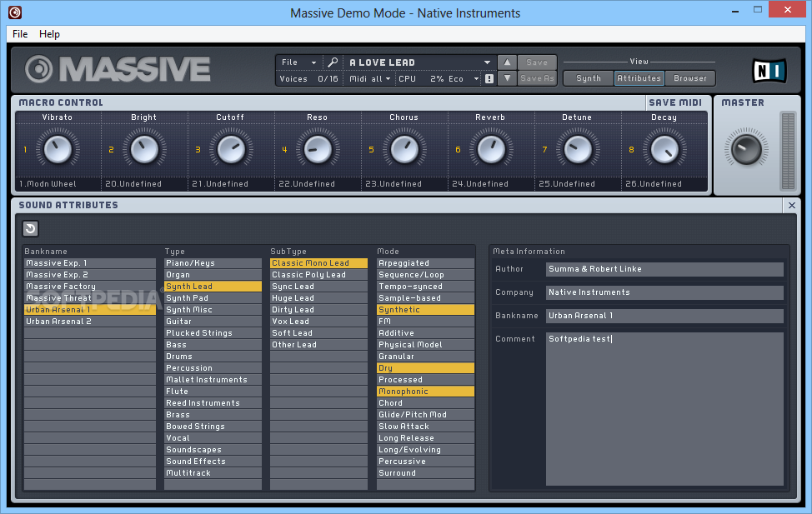Click the NI logo icon
The width and height of the screenshot is (812, 514).
[769, 71]
